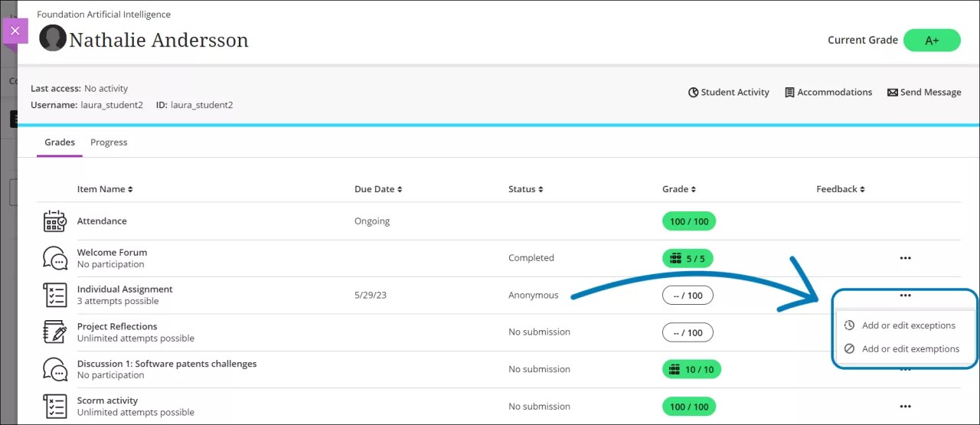Sort the table by Status
The width and height of the screenshot is (980, 425).
pyautogui.click(x=527, y=189)
